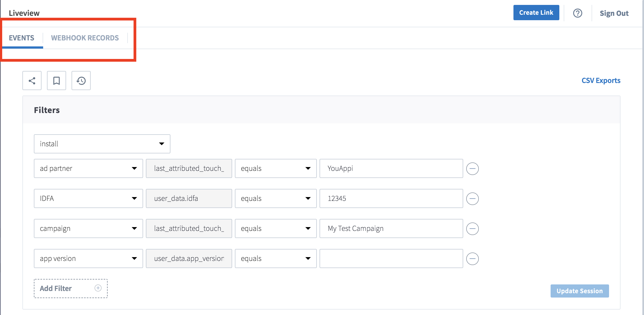The width and height of the screenshot is (644, 315).
Task: Open the equals operator dropdown for IDFA
Action: click(275, 198)
